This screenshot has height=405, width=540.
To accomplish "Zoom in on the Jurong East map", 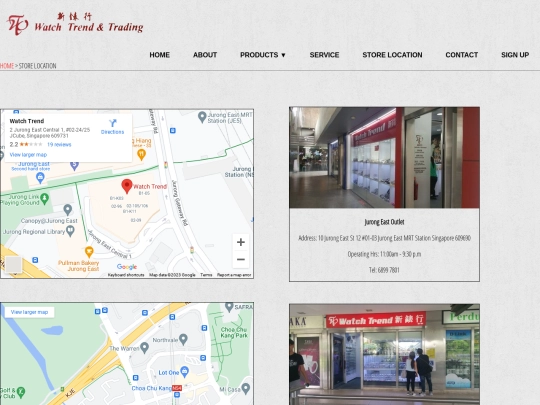I will [241, 242].
